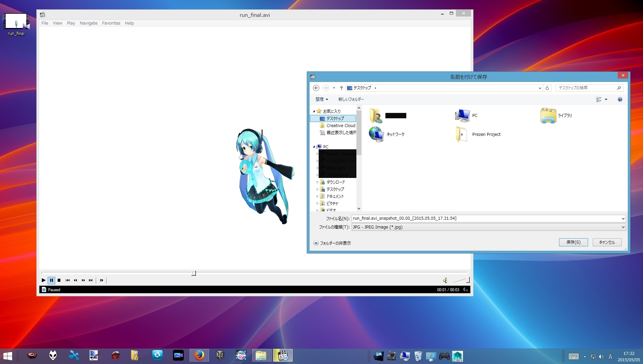This screenshot has width=643, height=364.
Task: Open the File menu in the player
Action: [45, 23]
